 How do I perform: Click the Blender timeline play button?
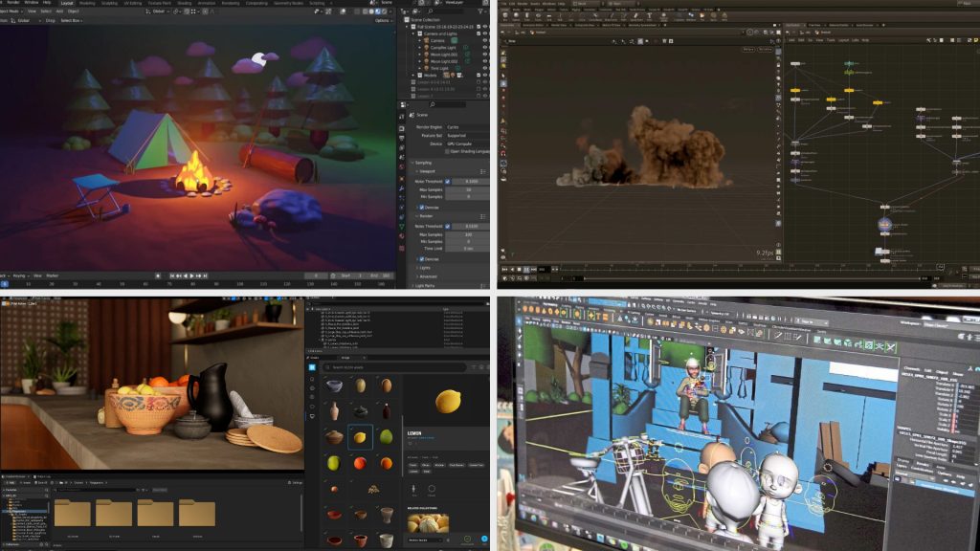pos(191,275)
